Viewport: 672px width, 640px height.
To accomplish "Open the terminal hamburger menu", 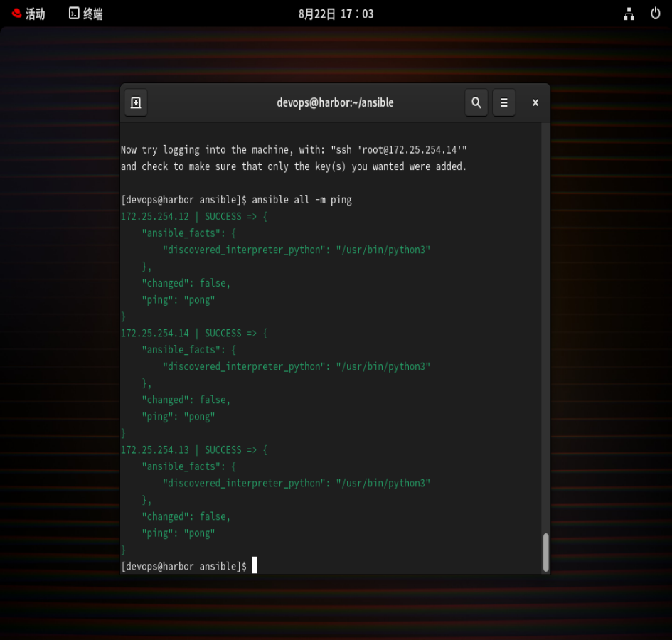I will 504,102.
